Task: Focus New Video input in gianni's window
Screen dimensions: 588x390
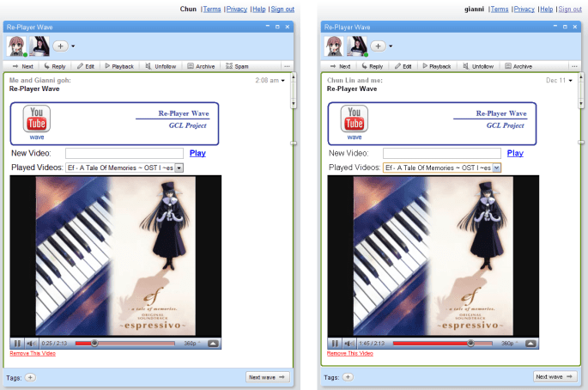Action: click(442, 153)
